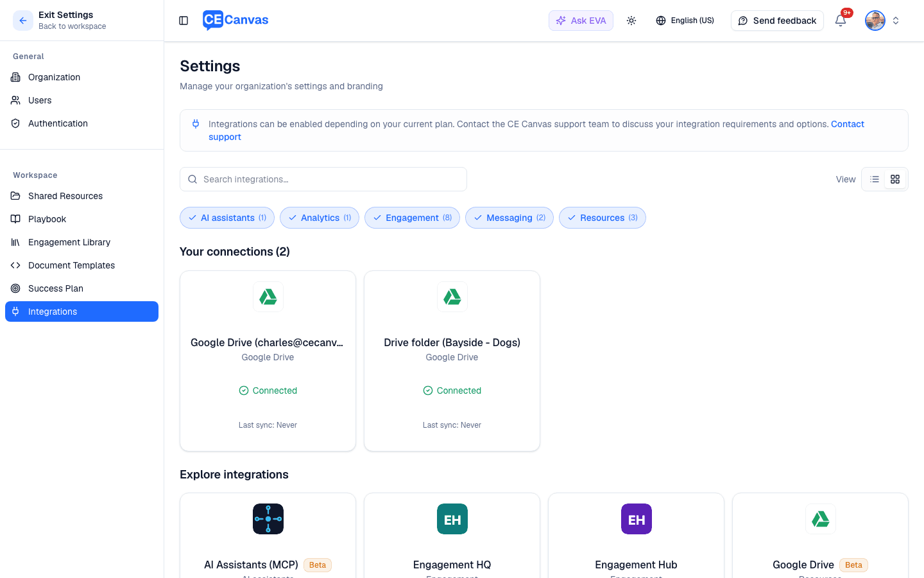Click the Engagement Hub title
The height and width of the screenshot is (578, 924).
point(636,565)
